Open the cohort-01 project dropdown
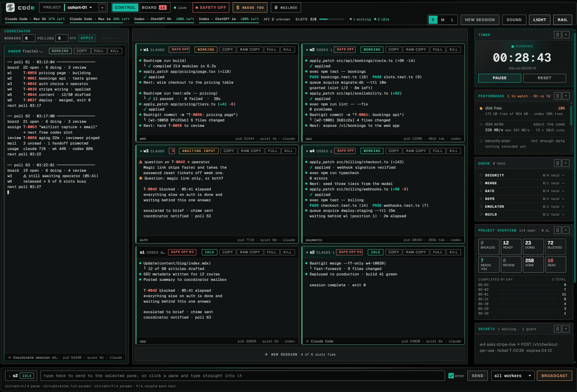The width and height of the screenshot is (577, 392). point(80,7)
